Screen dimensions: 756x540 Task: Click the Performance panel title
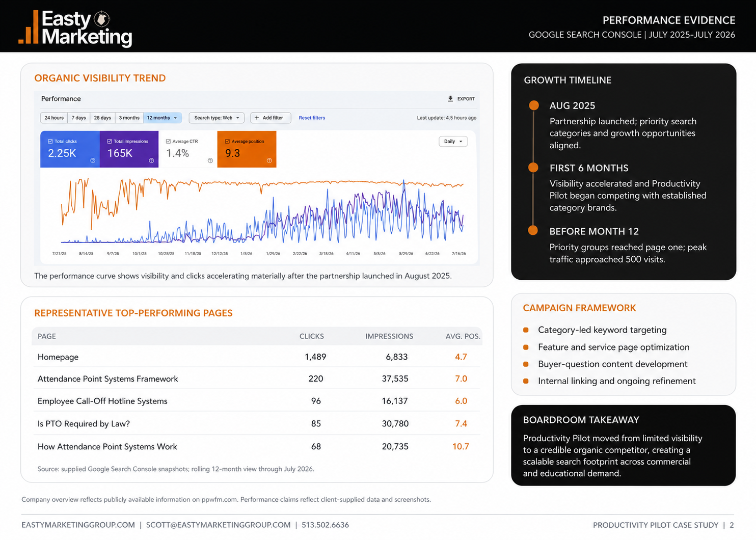coord(61,99)
